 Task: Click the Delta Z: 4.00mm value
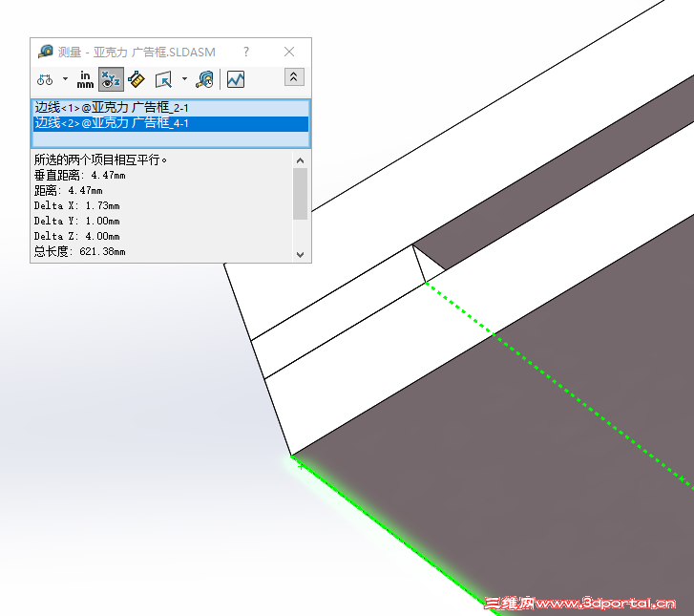point(77,236)
